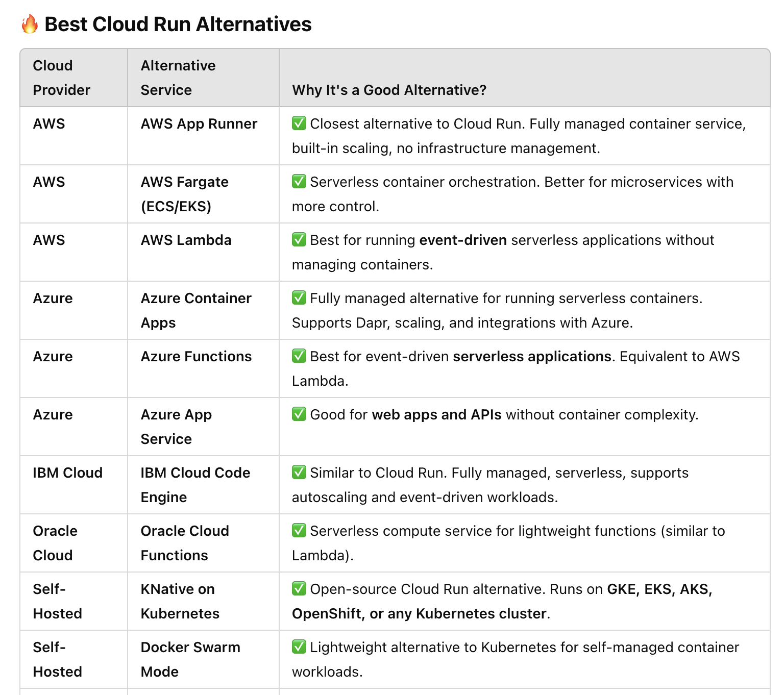Click the "Alternative Service" column header
This screenshot has height=695, width=784.
(x=178, y=78)
